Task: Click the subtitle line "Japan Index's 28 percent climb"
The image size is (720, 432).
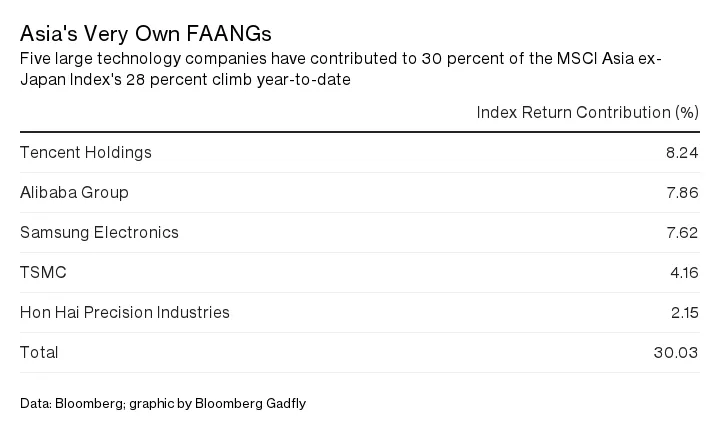Action: [185, 79]
